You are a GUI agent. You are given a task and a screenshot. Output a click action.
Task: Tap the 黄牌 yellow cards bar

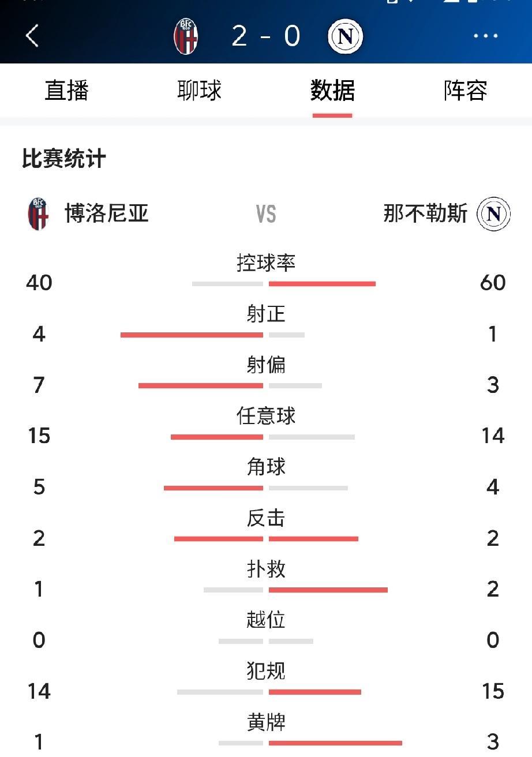pos(310,743)
